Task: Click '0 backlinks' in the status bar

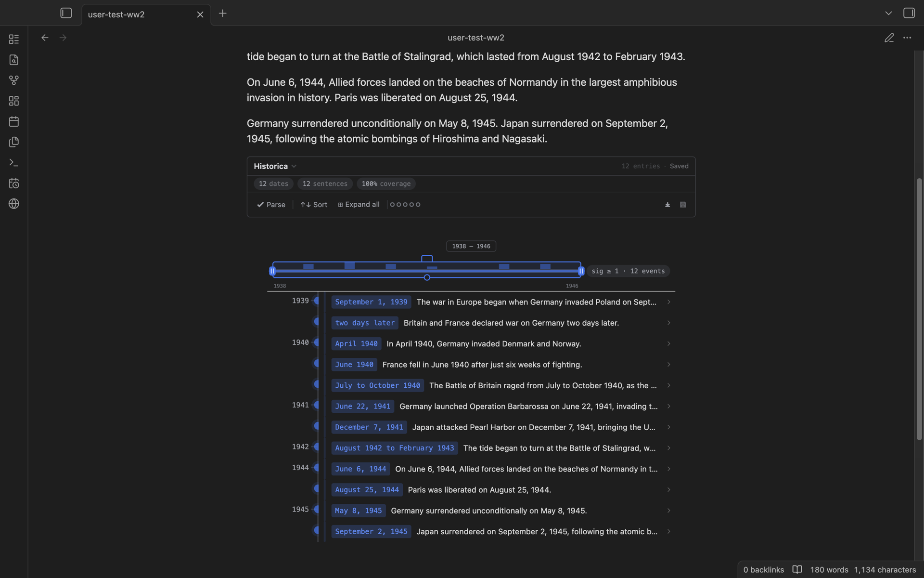Action: (764, 570)
